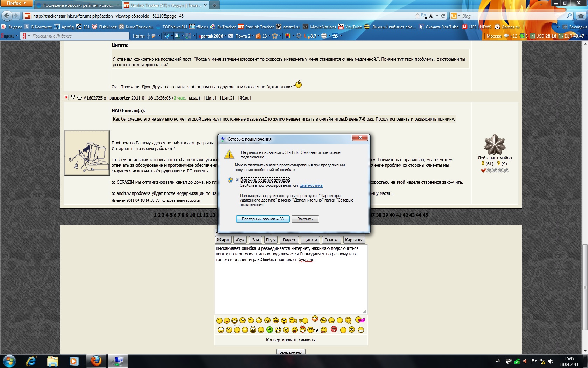Screen dimensions: 588x368
Task: Open the Yandex bar gear settings icon
Action: pos(299,36)
